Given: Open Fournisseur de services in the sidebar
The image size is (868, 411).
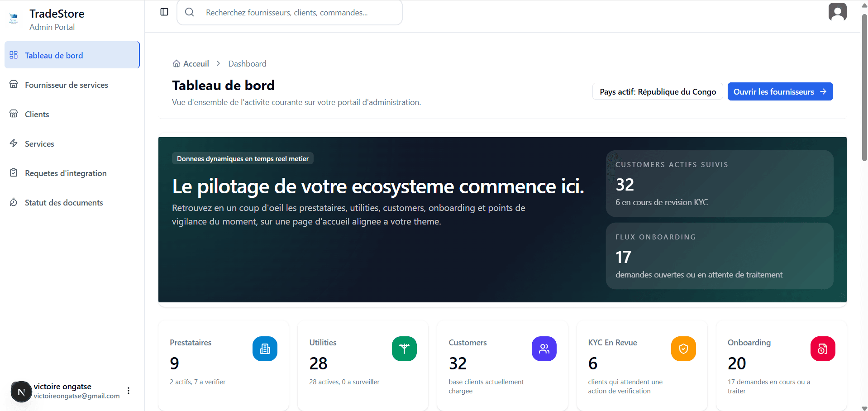Looking at the screenshot, I should 72,85.
